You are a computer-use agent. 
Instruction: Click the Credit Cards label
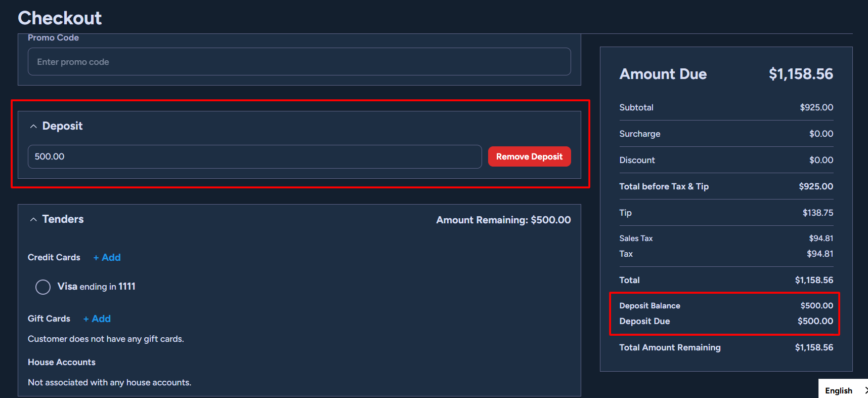[x=54, y=257]
